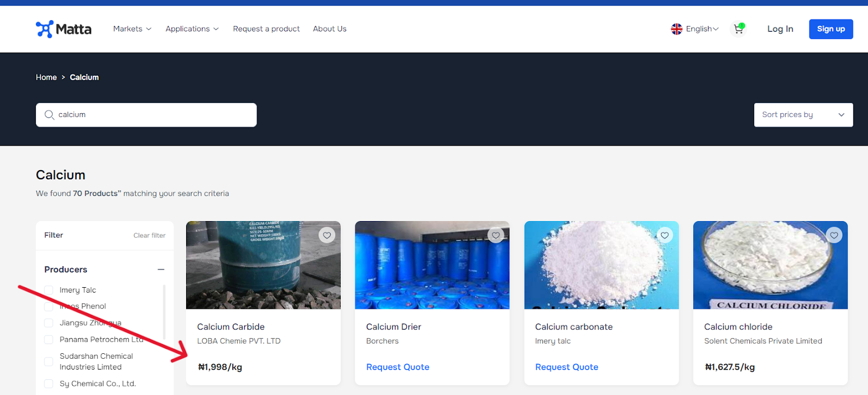Tick the Ineos Phenol checkbox
Viewport: 868px width, 395px height.
tap(49, 306)
